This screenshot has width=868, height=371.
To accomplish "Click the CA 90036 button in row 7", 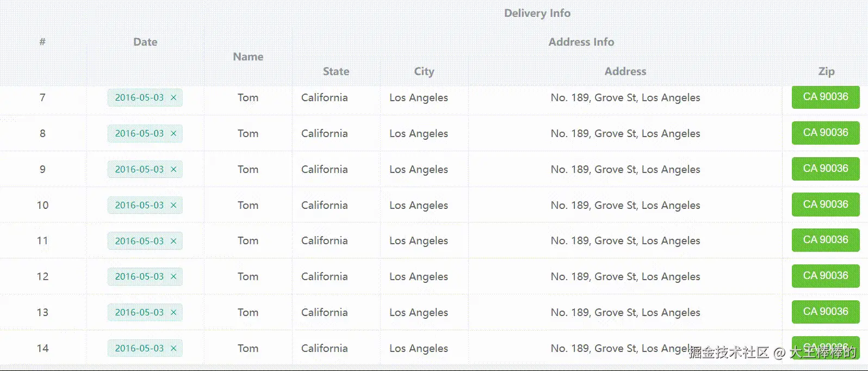I will tap(826, 97).
